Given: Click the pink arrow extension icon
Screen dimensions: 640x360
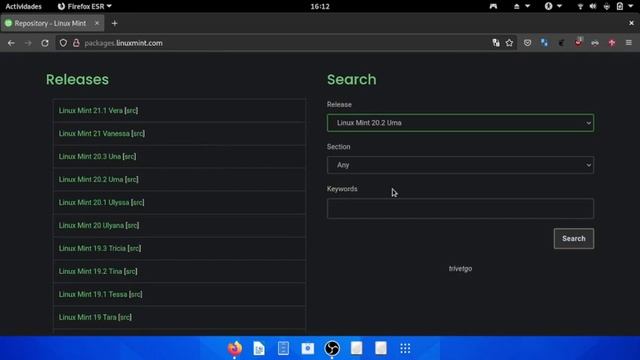Looking at the screenshot, I should pos(612,43).
